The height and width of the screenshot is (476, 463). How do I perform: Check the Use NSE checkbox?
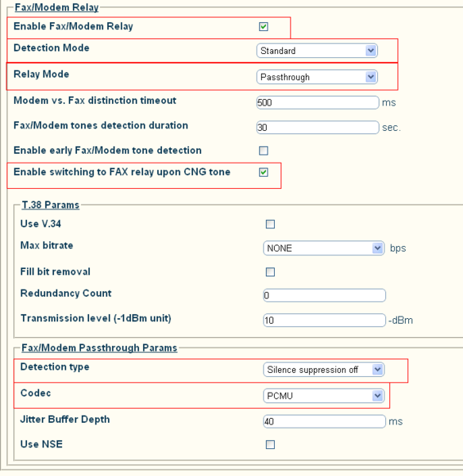[x=270, y=445]
